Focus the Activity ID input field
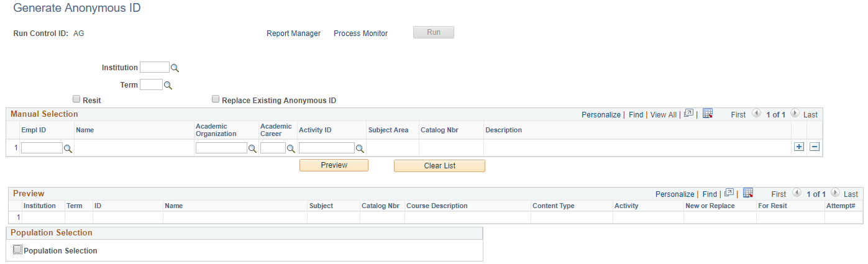Viewport: 868px width, 264px height. point(327,148)
